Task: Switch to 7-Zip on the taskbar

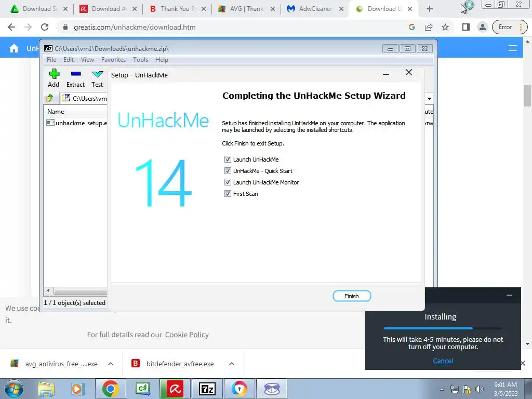Action: click(x=207, y=389)
